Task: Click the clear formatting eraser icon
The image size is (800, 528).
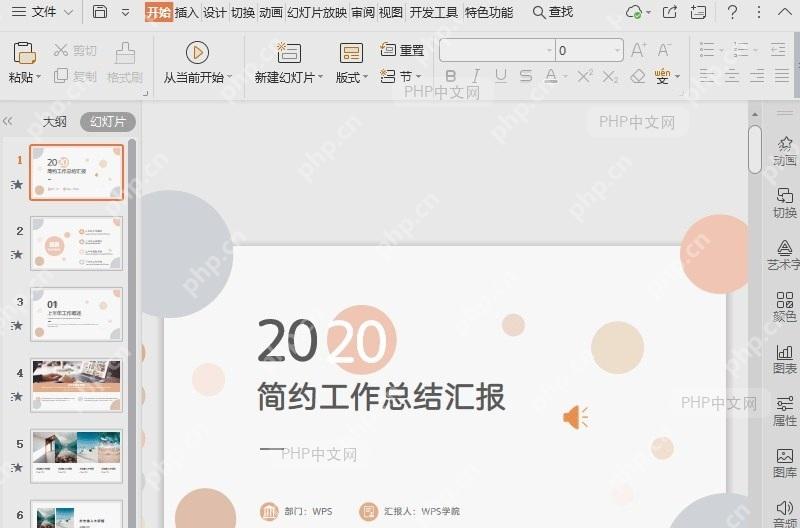Action: pos(638,77)
